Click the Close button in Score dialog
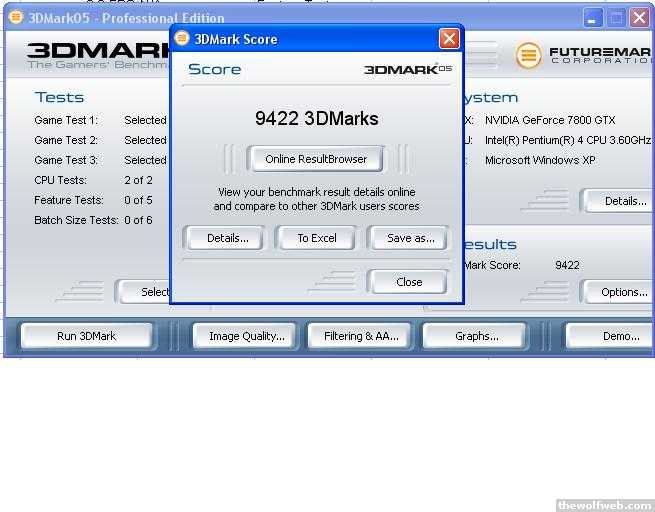This screenshot has height=512, width=655. [408, 282]
